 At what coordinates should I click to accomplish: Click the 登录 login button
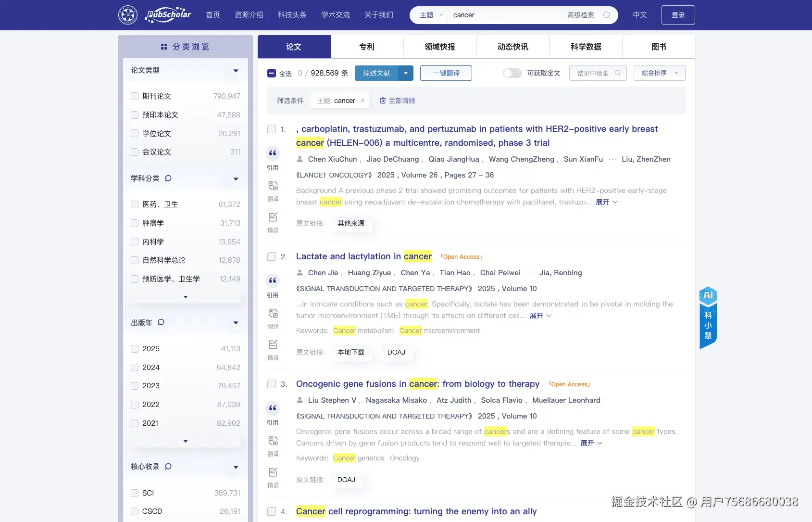pyautogui.click(x=678, y=15)
